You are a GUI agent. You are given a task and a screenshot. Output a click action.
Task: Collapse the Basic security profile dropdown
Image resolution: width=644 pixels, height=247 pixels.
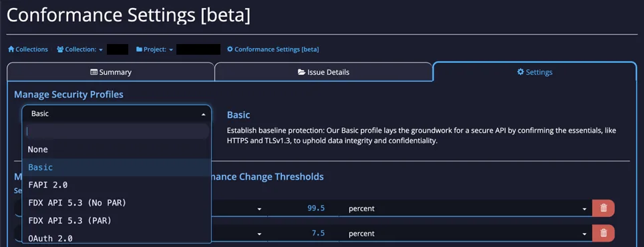117,113
